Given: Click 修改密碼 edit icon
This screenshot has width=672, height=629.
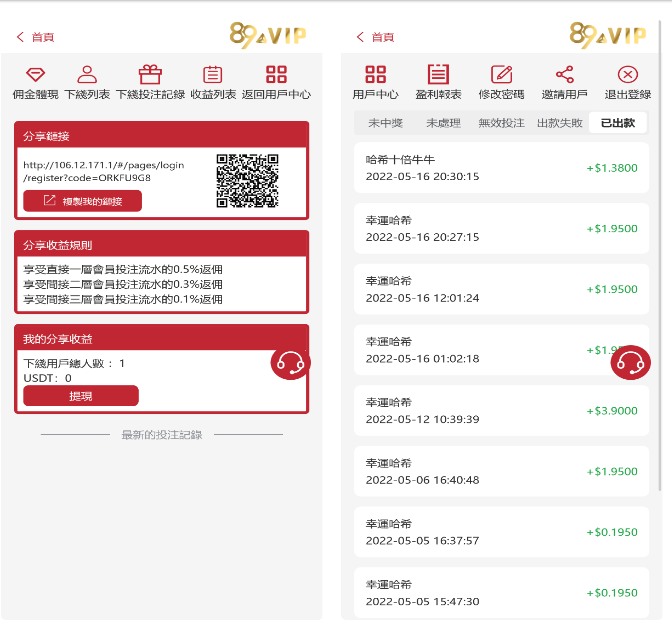Looking at the screenshot, I should pos(501,75).
